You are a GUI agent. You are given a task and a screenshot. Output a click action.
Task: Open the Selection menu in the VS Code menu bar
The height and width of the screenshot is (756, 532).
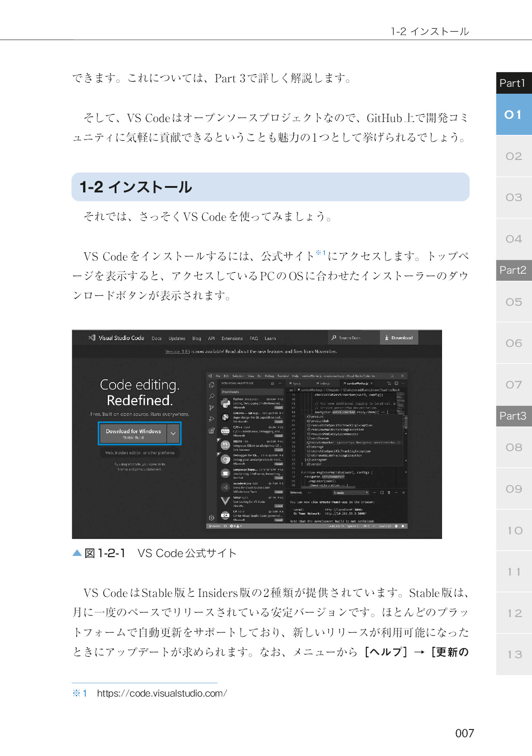point(238,376)
